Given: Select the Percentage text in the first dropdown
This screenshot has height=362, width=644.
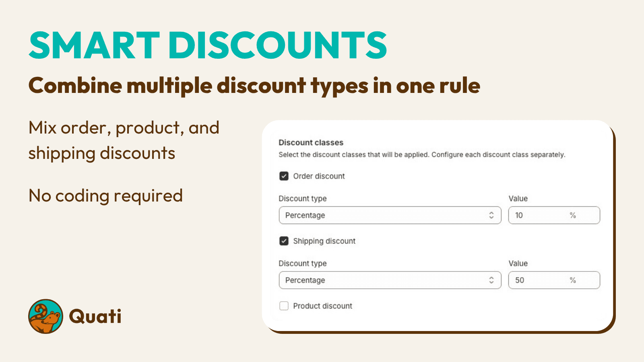Looking at the screenshot, I should tap(305, 215).
